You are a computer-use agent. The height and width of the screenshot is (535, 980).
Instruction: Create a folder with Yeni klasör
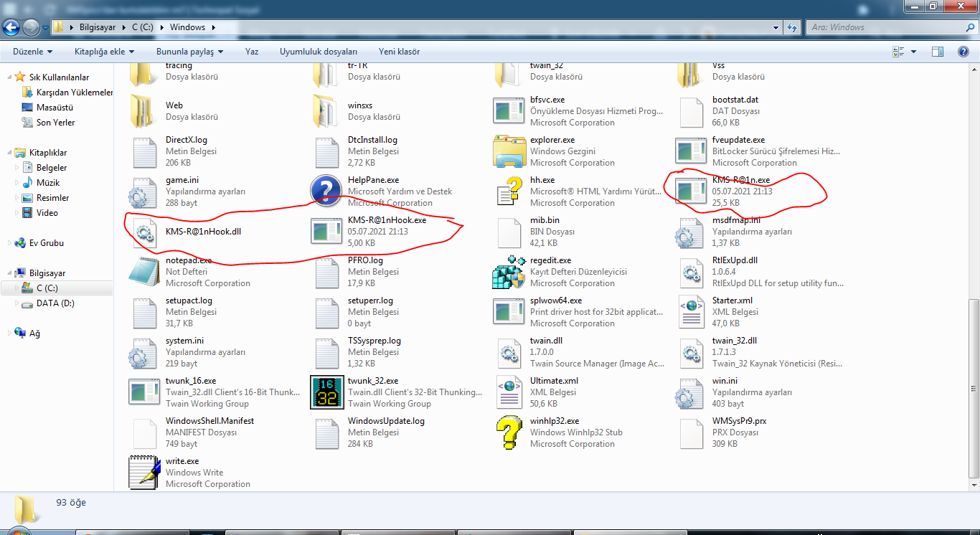(400, 52)
